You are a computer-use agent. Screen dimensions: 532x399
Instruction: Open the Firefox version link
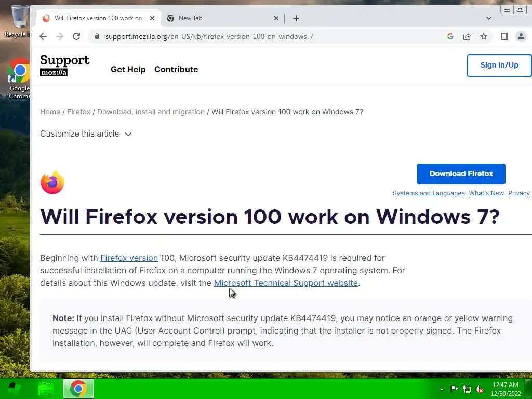[129, 258]
